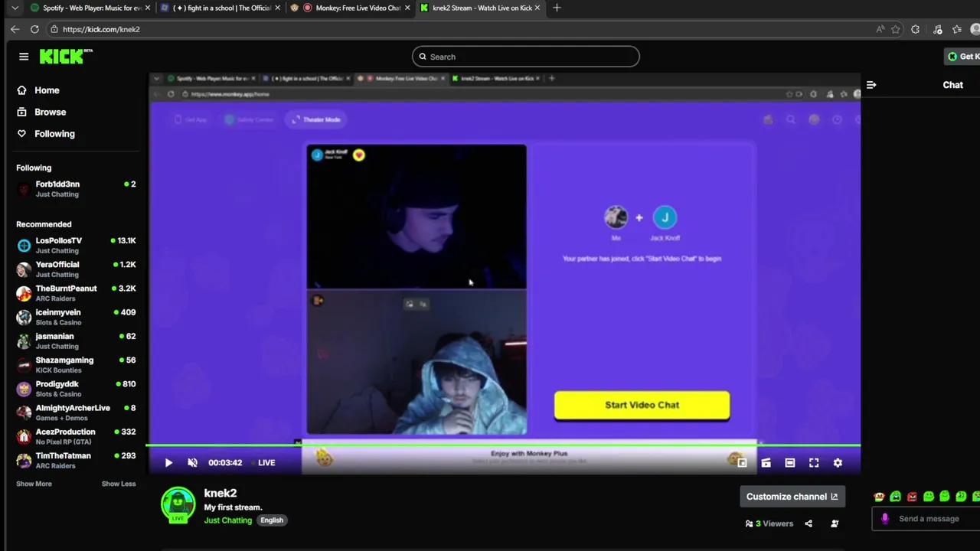Pick the first clown emote in chat
The height and width of the screenshot is (551, 980).
879,497
